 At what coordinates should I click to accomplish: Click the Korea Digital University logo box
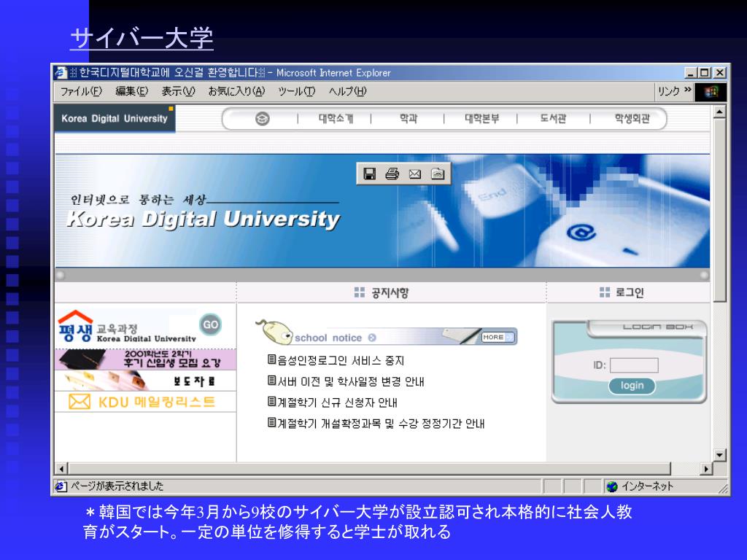point(115,119)
